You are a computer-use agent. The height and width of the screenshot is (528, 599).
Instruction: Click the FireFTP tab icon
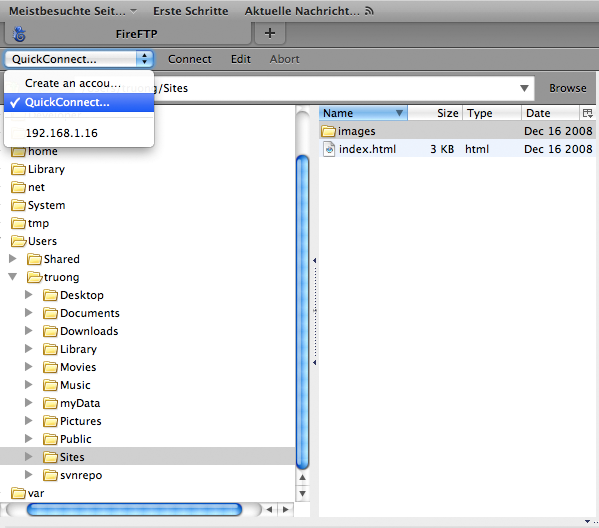pos(19,34)
